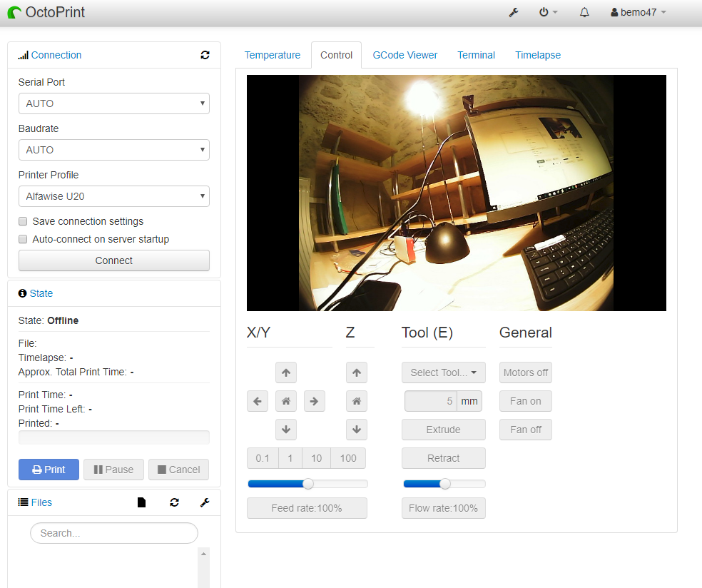Click the Pause button
702x588 pixels.
113,470
